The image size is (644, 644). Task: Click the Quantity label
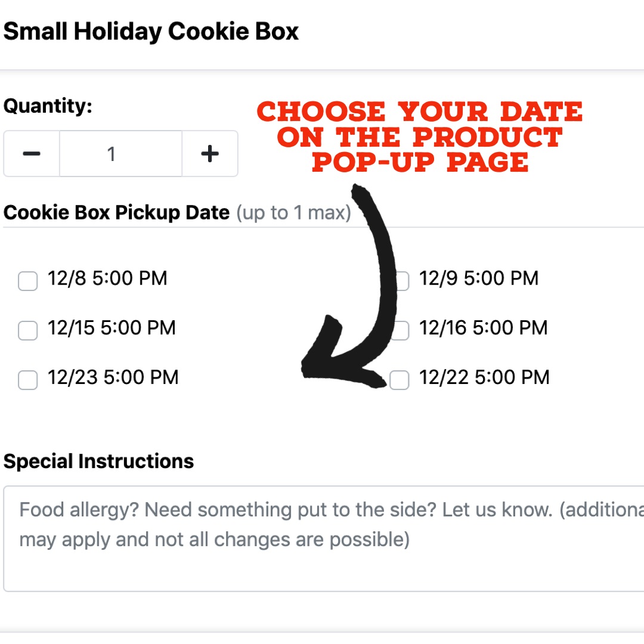click(x=48, y=106)
